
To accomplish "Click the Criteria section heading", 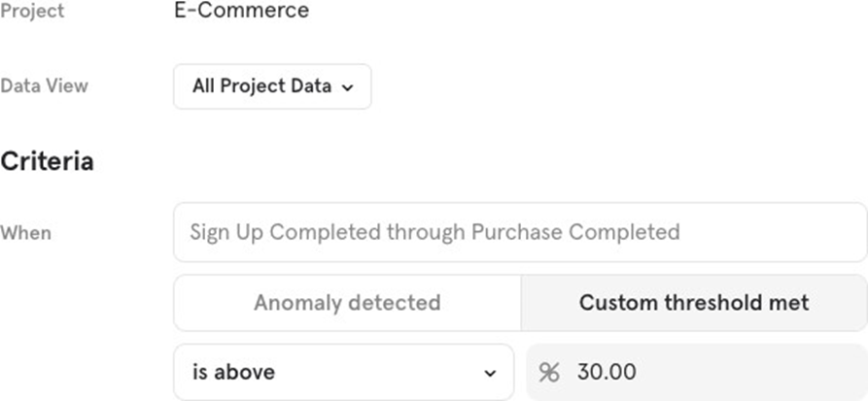I will 47,161.
